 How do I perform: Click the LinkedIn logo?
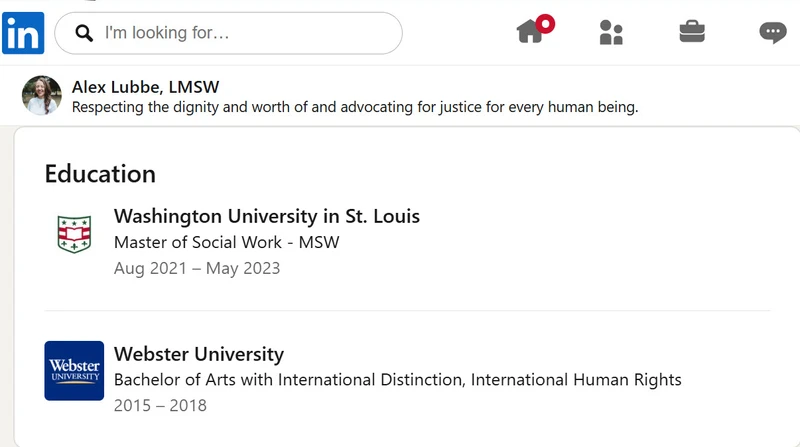pyautogui.click(x=23, y=33)
